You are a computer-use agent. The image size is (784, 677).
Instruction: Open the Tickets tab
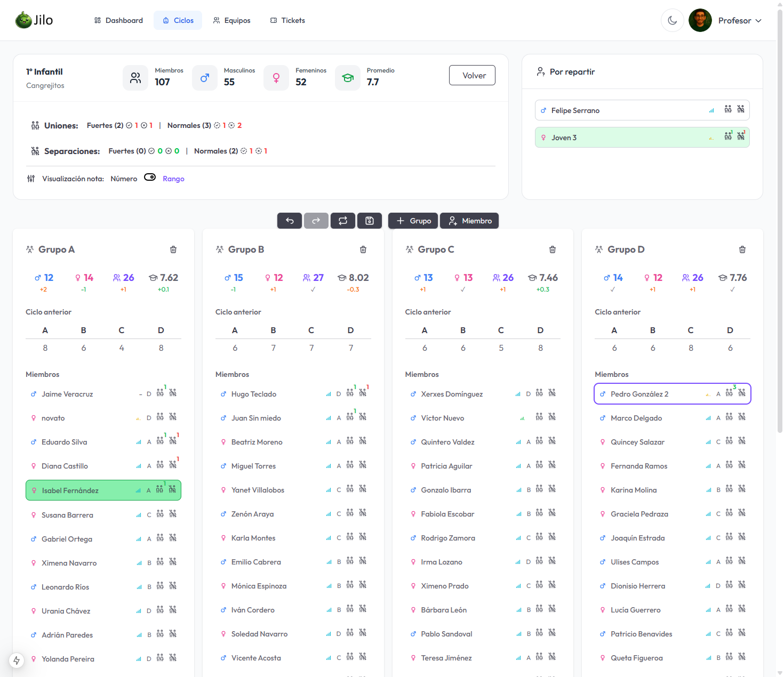click(x=287, y=20)
